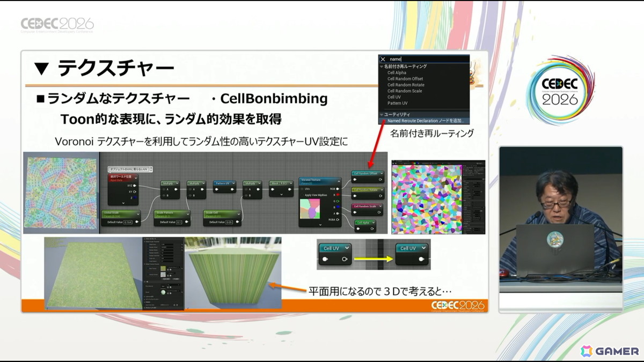Click the output pin on the left Cell UV node
644x362 pixels.
(345, 259)
